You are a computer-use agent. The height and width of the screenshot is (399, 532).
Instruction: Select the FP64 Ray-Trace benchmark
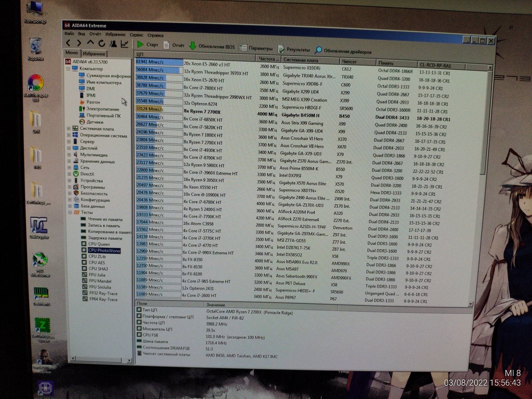[100, 299]
